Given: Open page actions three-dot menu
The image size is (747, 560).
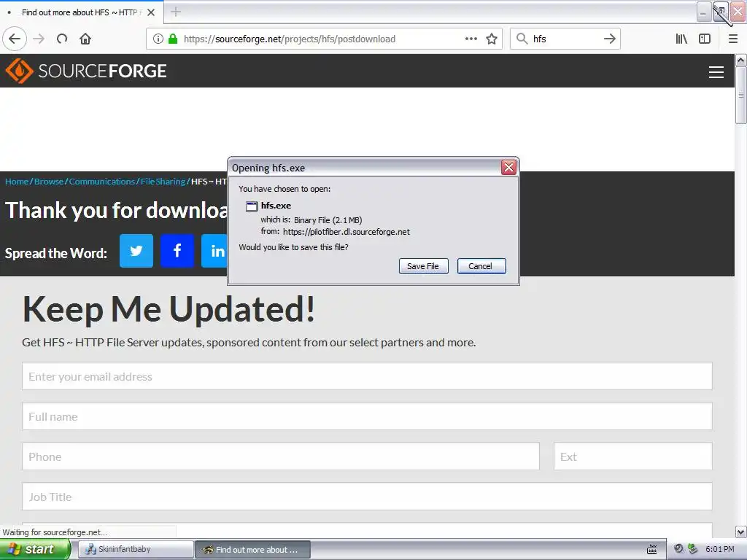Looking at the screenshot, I should 471,39.
